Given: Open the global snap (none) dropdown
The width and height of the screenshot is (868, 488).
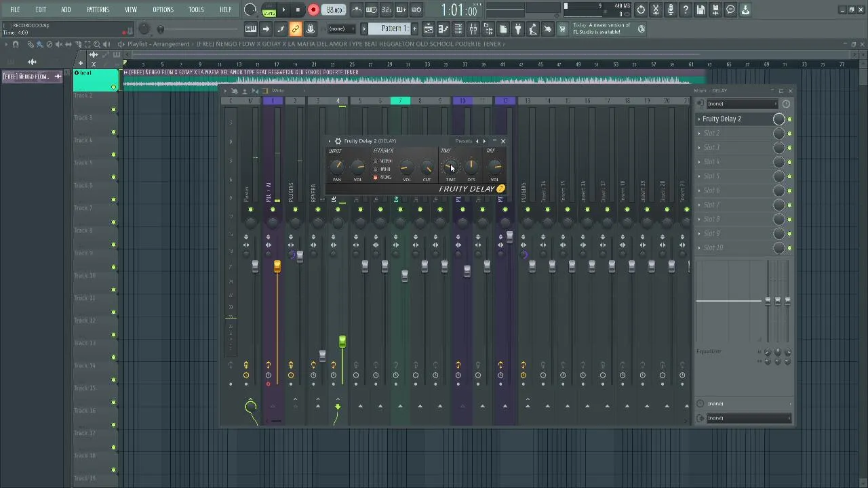Looking at the screenshot, I should [x=342, y=28].
